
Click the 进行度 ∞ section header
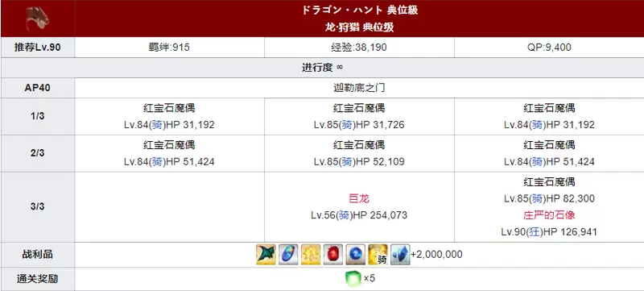click(x=322, y=68)
